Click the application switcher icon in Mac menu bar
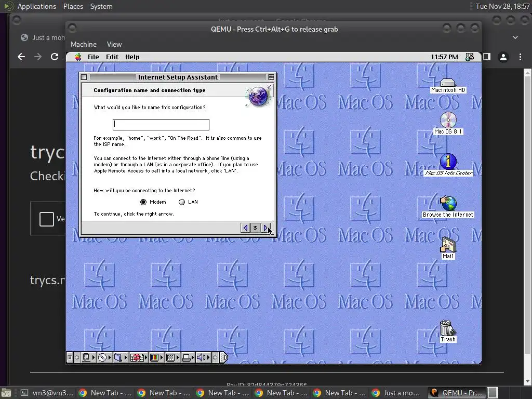Image resolution: width=532 pixels, height=399 pixels. (470, 57)
